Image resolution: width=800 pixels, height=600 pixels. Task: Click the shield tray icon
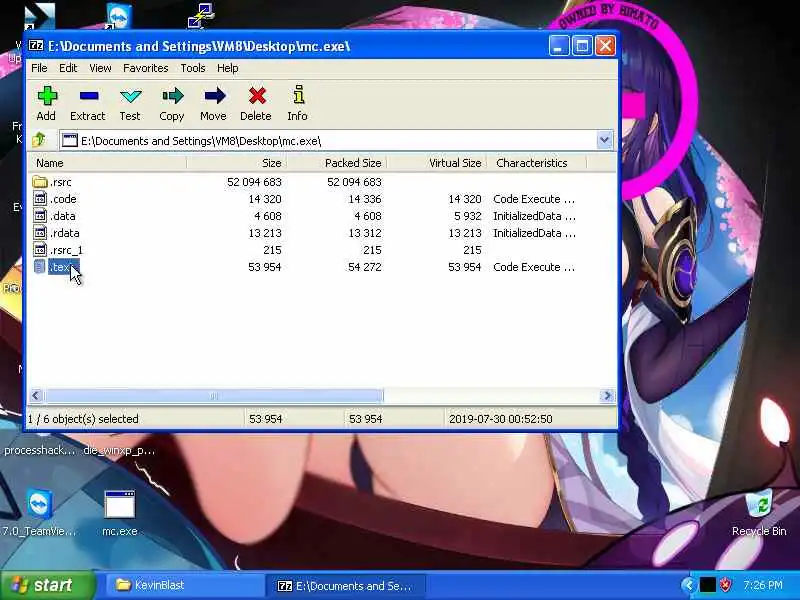click(x=725, y=585)
